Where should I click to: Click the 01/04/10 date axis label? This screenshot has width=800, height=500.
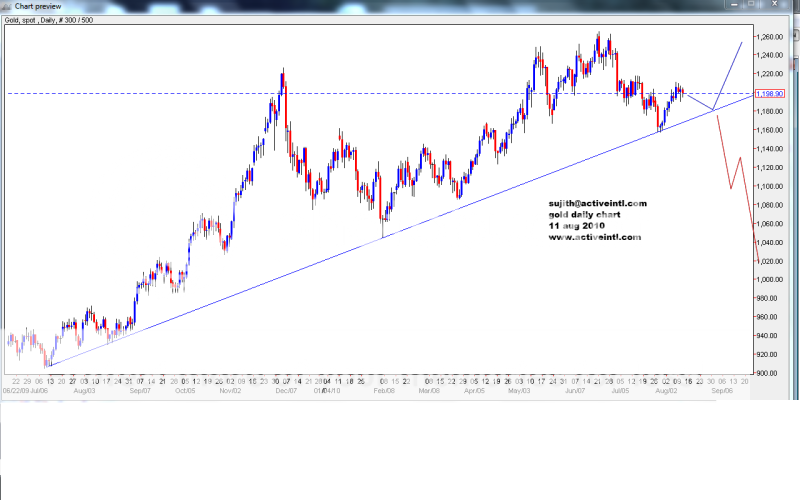[x=327, y=391]
